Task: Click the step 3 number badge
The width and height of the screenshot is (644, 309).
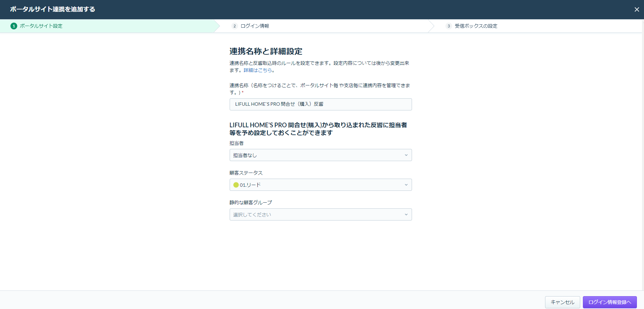Action: pyautogui.click(x=449, y=26)
